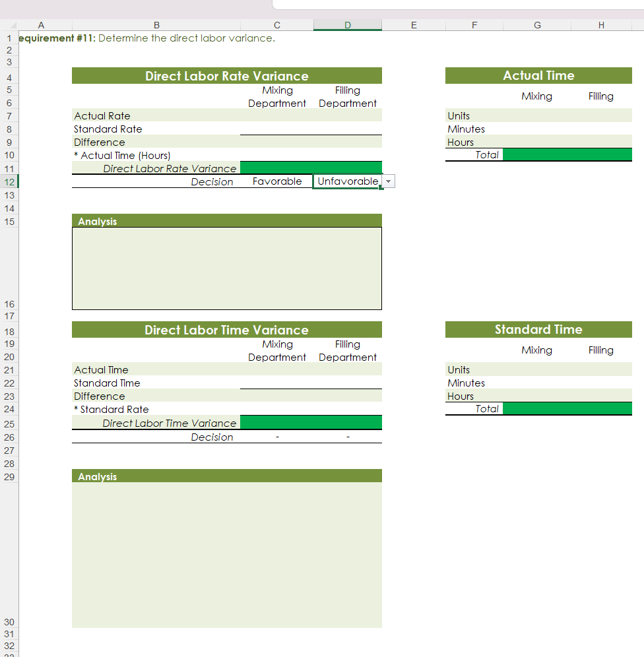644x657 pixels.
Task: Click the Requirement #11 text in cell A1
Action: pyautogui.click(x=79, y=38)
